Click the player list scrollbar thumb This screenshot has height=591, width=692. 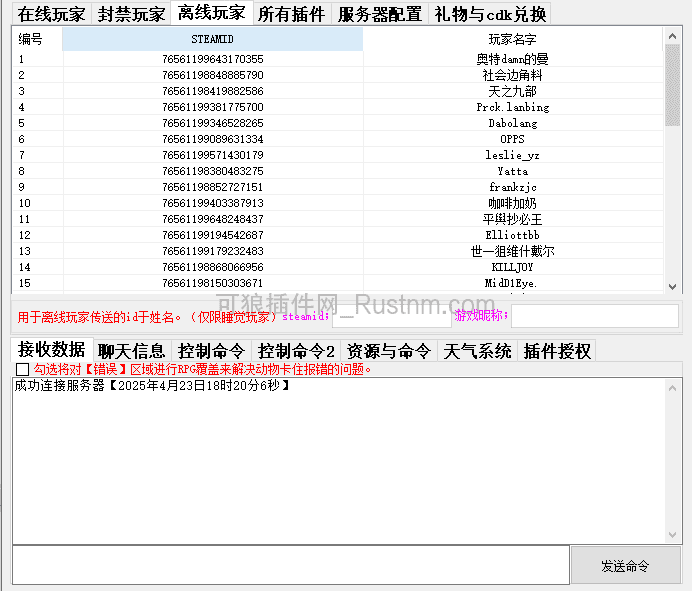(672, 85)
